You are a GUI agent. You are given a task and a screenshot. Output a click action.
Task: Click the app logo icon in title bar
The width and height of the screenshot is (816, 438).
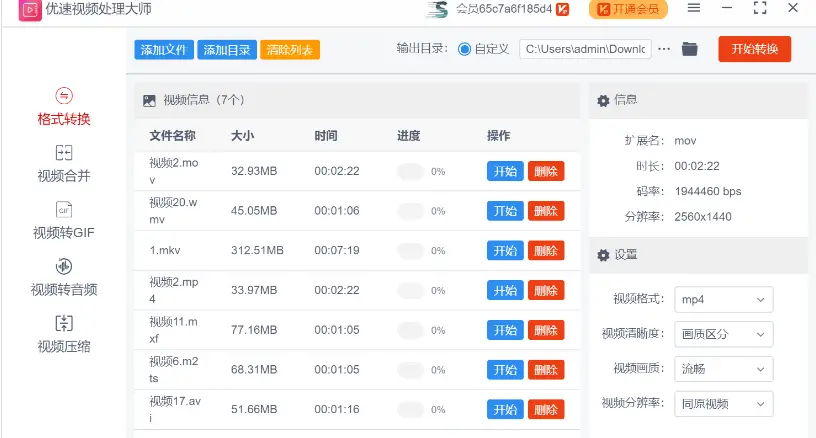coord(30,9)
